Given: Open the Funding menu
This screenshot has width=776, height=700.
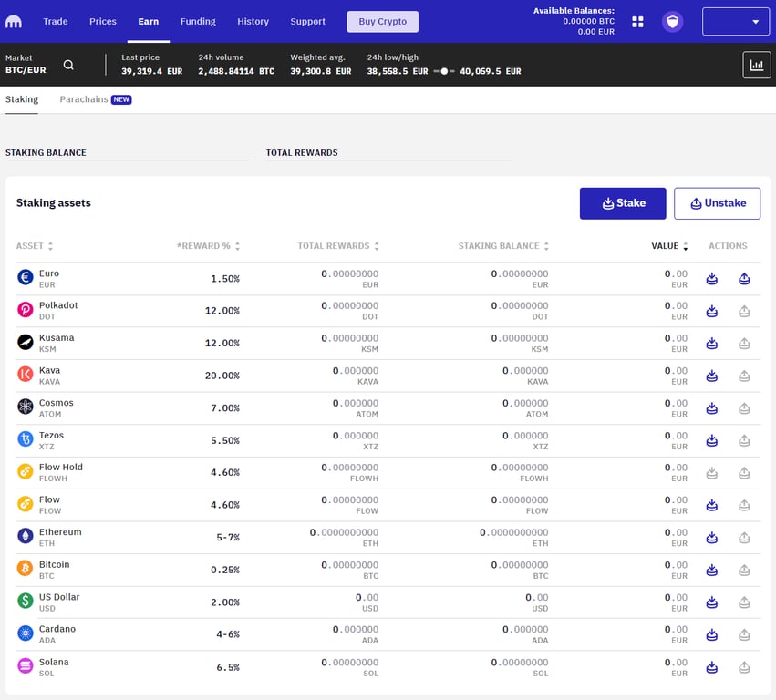Looking at the screenshot, I should point(198,21).
